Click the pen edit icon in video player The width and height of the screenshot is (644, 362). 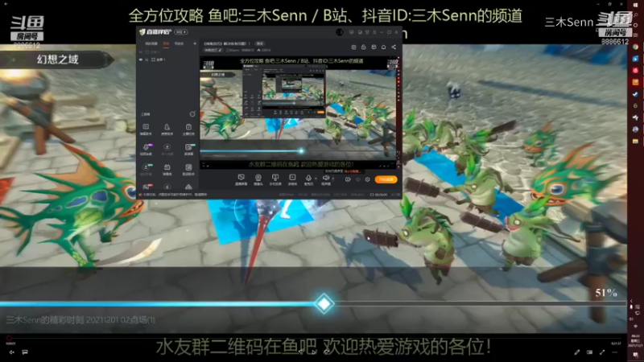pyautogui.click(x=577, y=352)
